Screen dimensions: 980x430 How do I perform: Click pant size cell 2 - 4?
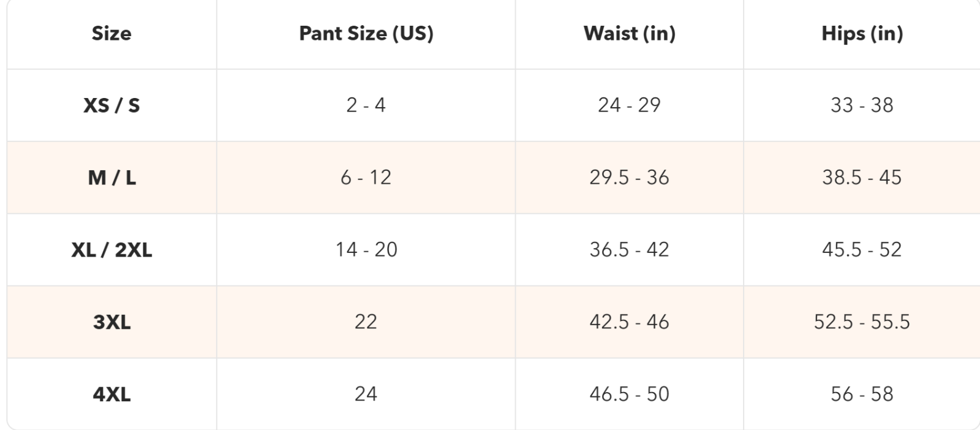click(366, 105)
